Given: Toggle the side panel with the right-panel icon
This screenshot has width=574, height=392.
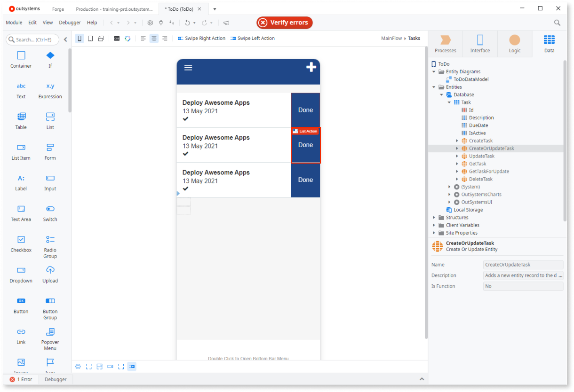Looking at the screenshot, I should 132,366.
